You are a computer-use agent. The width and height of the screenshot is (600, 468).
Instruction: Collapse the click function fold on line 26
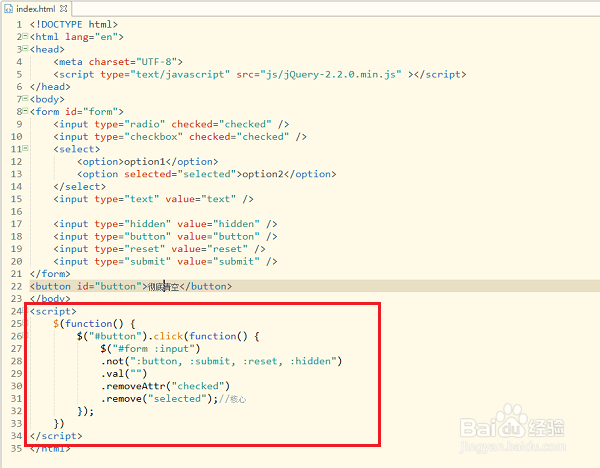(x=25, y=335)
